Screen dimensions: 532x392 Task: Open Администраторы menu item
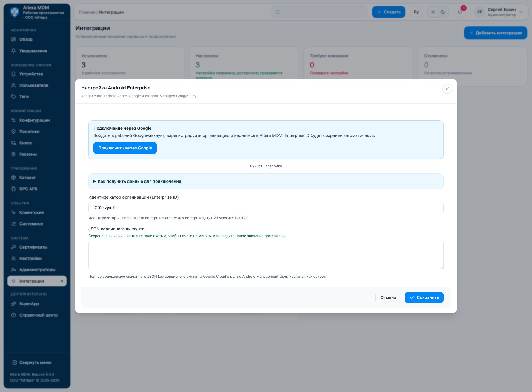pos(37,270)
